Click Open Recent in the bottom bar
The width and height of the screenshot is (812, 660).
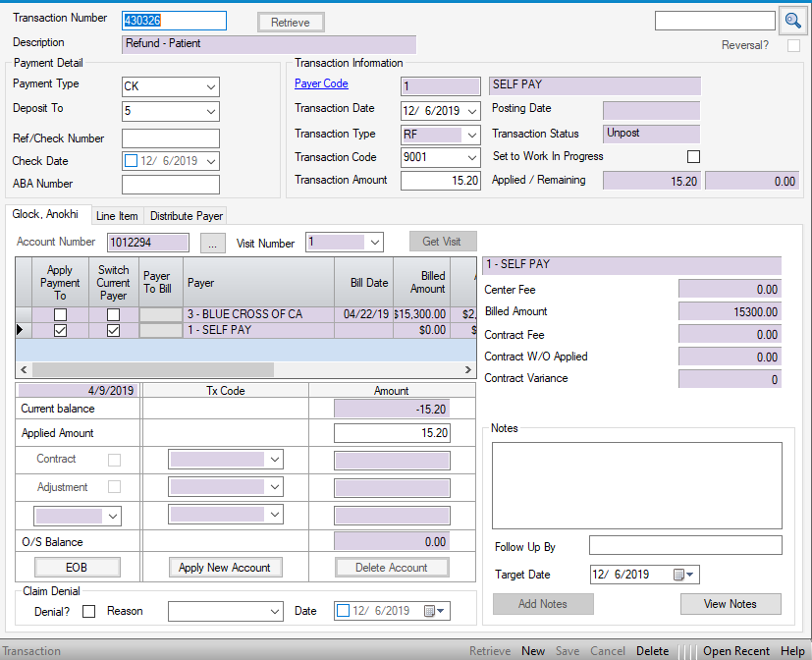tap(736, 651)
